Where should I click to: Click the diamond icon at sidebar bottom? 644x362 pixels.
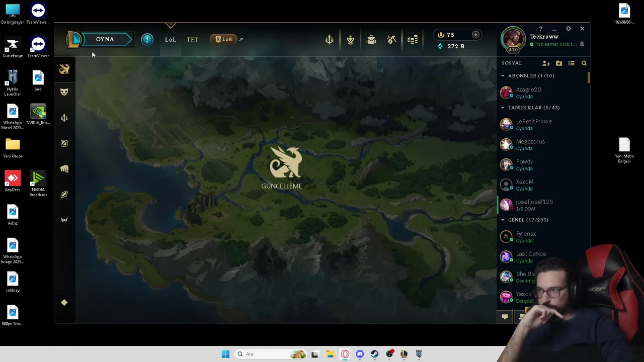pyautogui.click(x=64, y=302)
